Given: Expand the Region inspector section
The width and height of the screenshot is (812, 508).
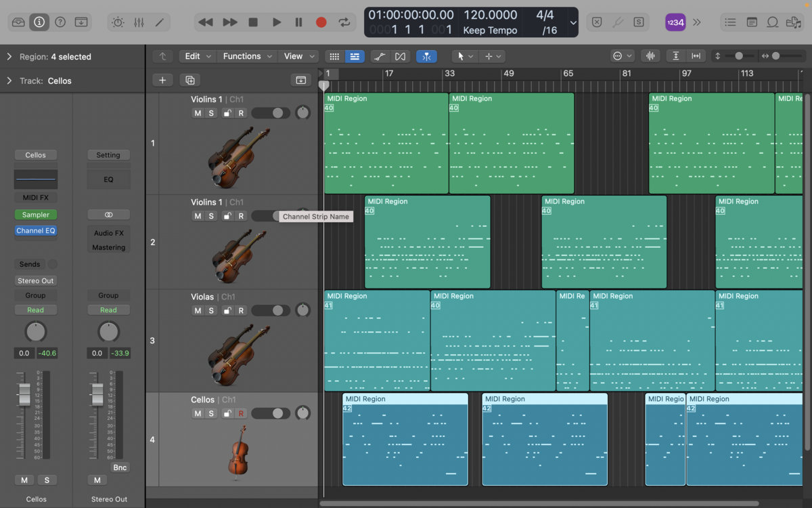Looking at the screenshot, I should point(9,57).
